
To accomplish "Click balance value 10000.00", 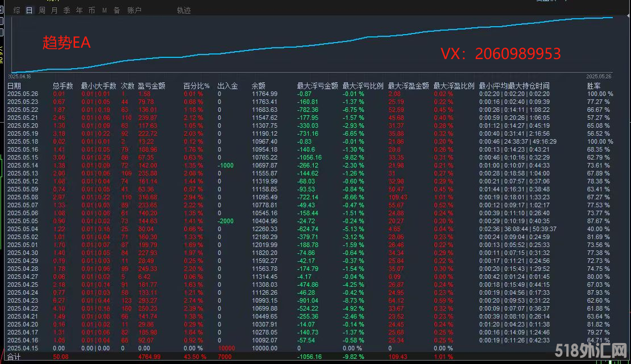I will point(264,348).
